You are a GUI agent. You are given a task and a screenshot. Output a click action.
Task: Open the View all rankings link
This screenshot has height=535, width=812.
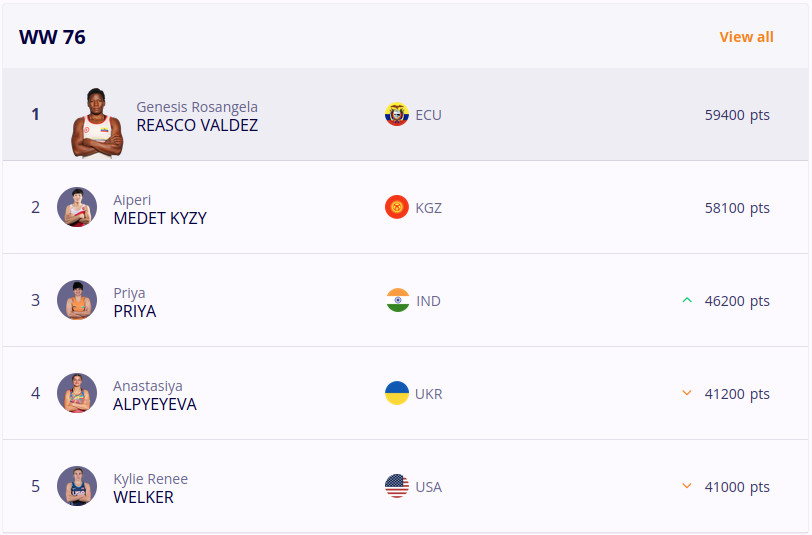(746, 37)
